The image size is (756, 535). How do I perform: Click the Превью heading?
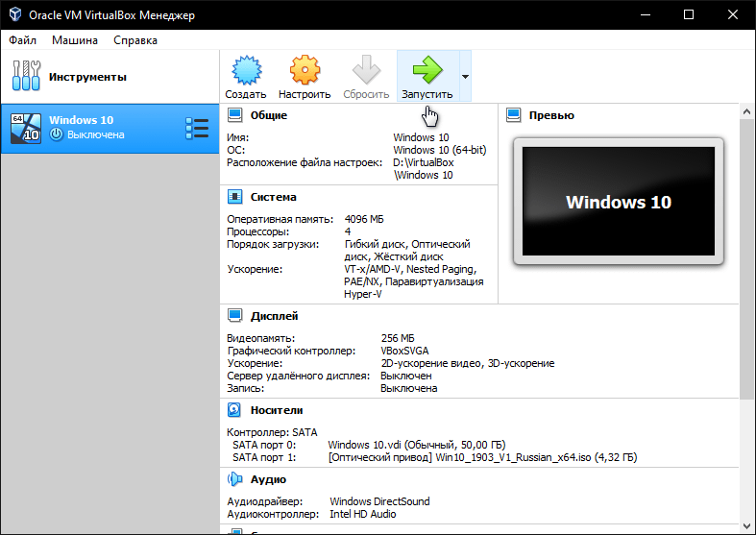(x=551, y=115)
